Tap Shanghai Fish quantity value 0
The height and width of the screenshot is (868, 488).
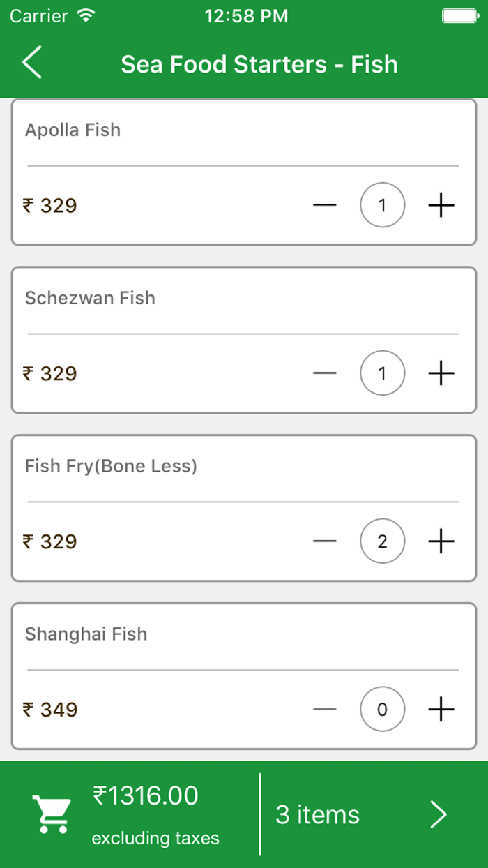coord(382,710)
